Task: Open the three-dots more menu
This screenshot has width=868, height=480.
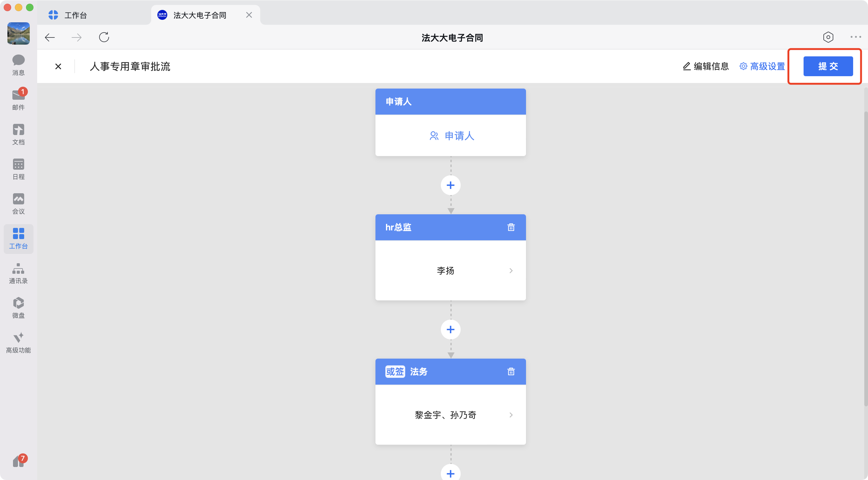Action: click(855, 37)
